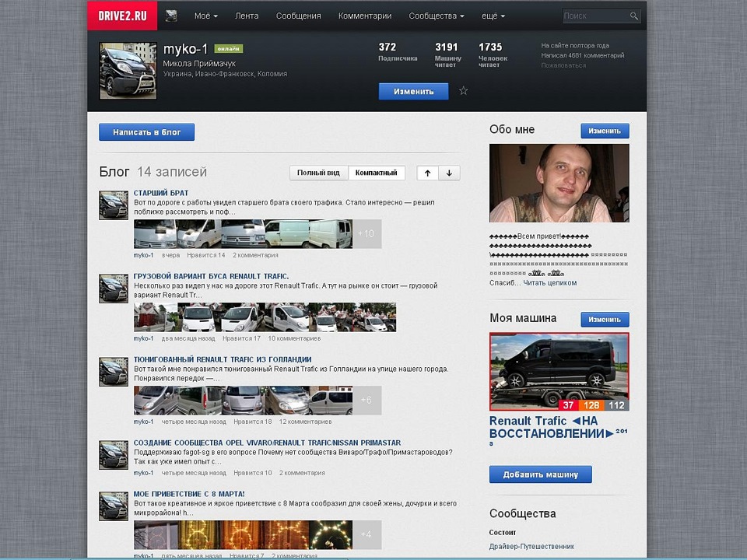Sort blog entries ascending with up arrow

tap(427, 173)
